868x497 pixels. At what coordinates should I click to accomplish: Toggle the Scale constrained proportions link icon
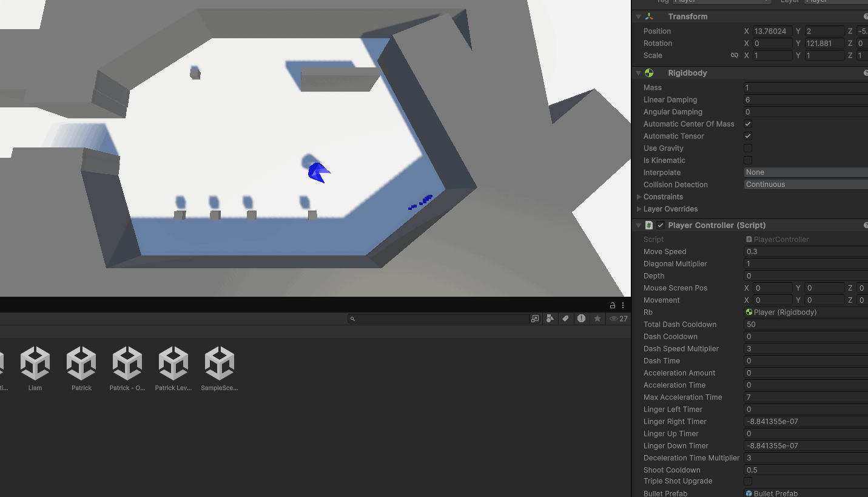coord(735,55)
